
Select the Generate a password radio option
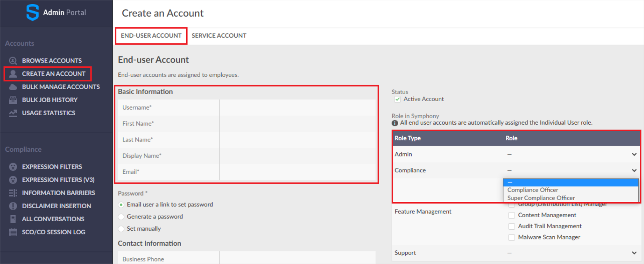(x=121, y=217)
